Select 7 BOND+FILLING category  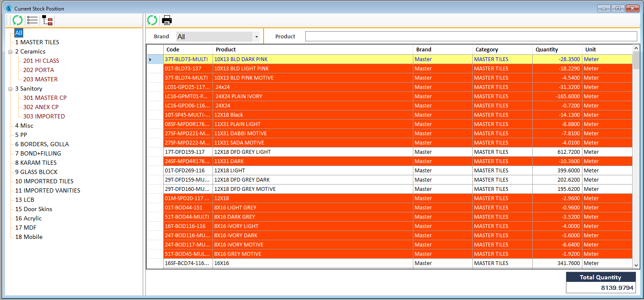pyautogui.click(x=38, y=153)
